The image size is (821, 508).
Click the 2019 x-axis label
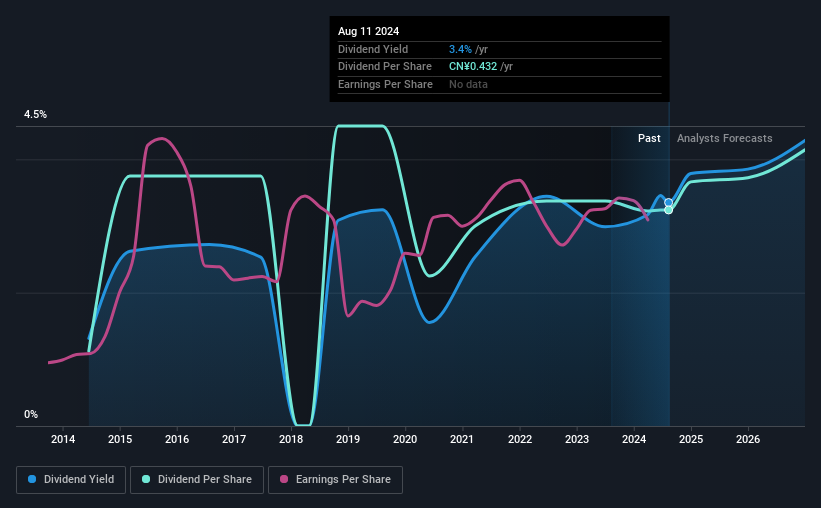348,439
